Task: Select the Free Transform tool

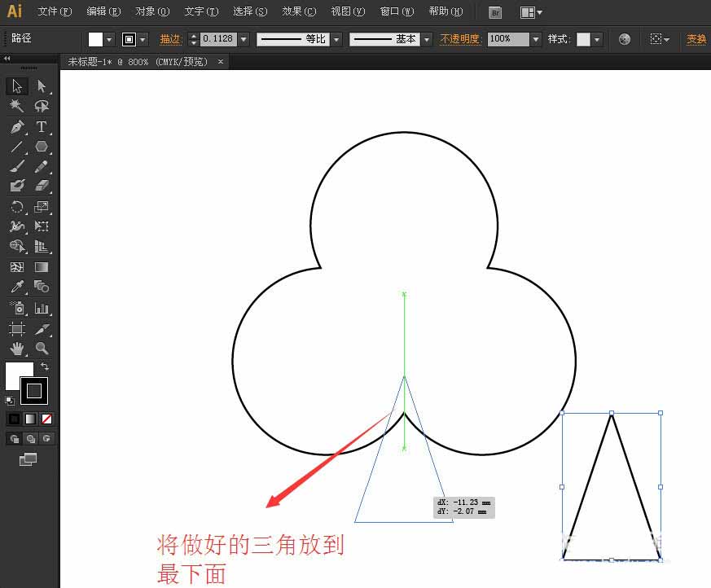Action: pos(42,226)
